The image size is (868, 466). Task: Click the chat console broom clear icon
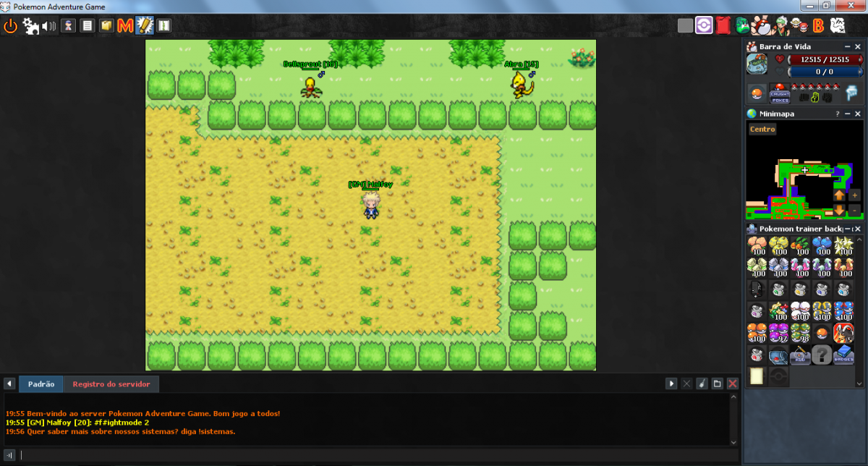[x=702, y=384]
